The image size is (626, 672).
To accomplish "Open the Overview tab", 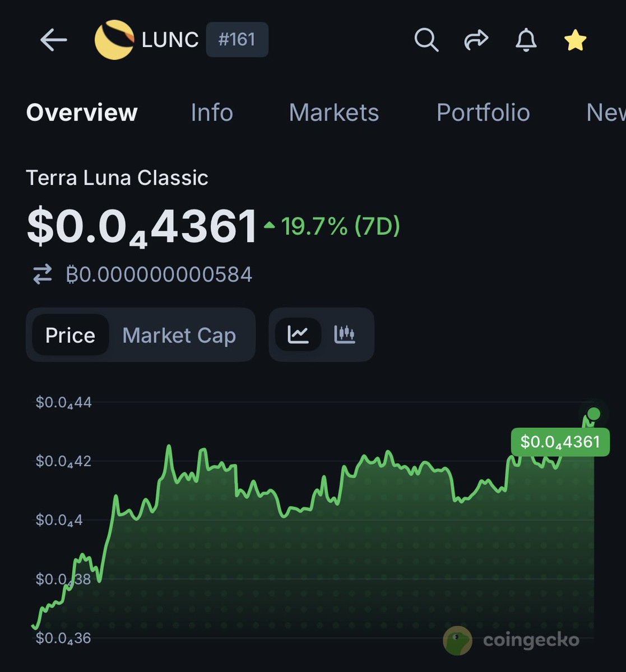I will [82, 113].
